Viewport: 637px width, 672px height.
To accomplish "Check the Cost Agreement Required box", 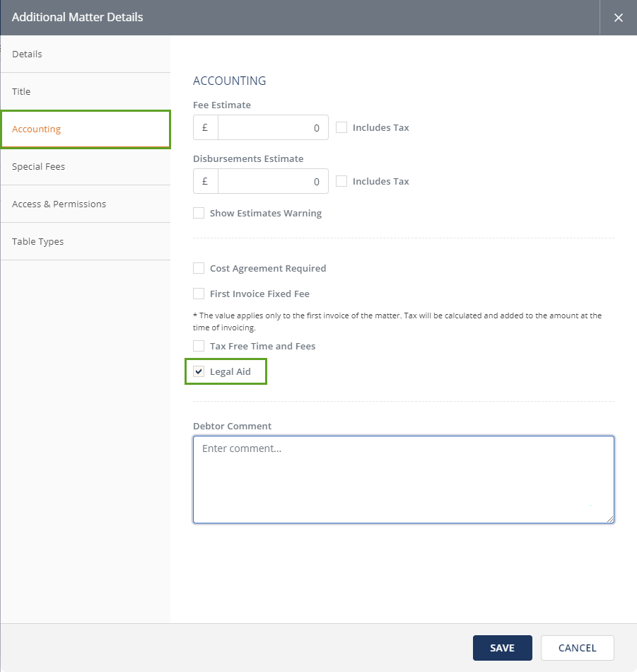I will (x=199, y=269).
